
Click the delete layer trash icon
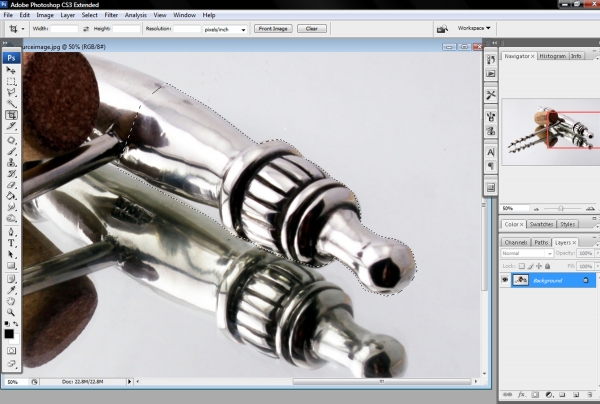[x=590, y=394]
